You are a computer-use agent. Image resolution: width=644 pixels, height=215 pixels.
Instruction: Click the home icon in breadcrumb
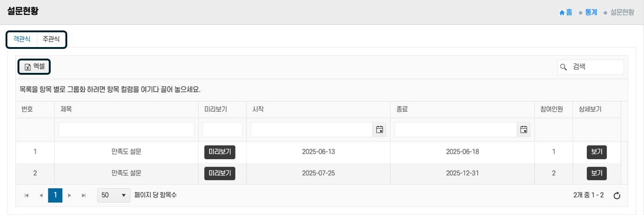[x=562, y=12]
